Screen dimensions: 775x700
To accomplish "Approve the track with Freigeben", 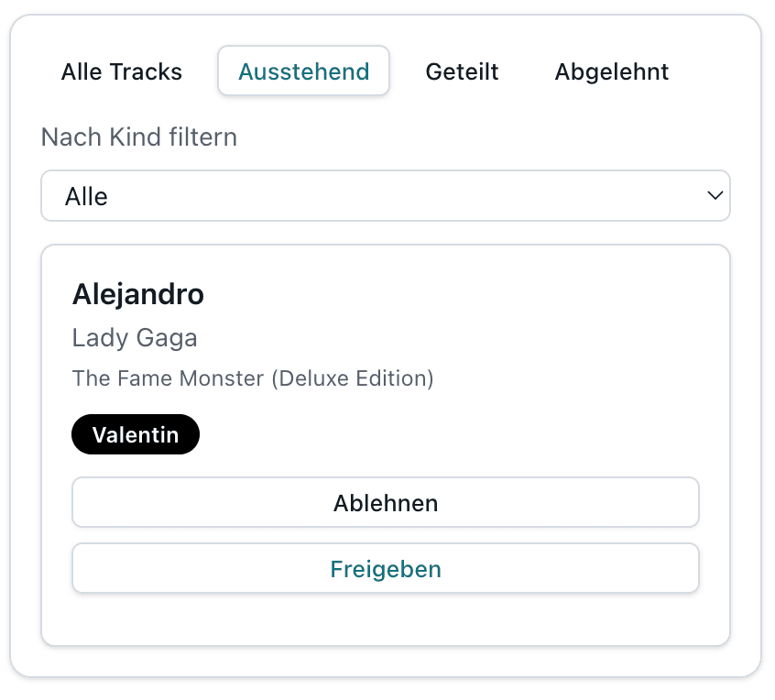I will 385,569.
